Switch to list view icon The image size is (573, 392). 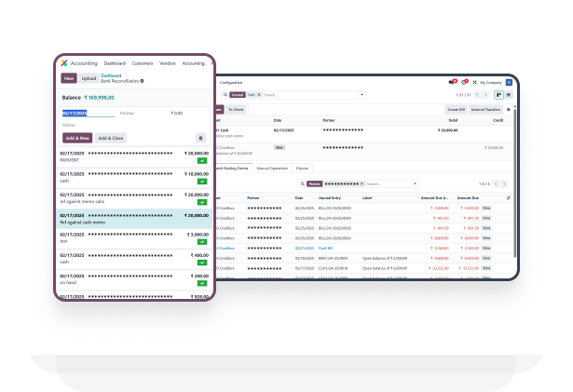[510, 95]
